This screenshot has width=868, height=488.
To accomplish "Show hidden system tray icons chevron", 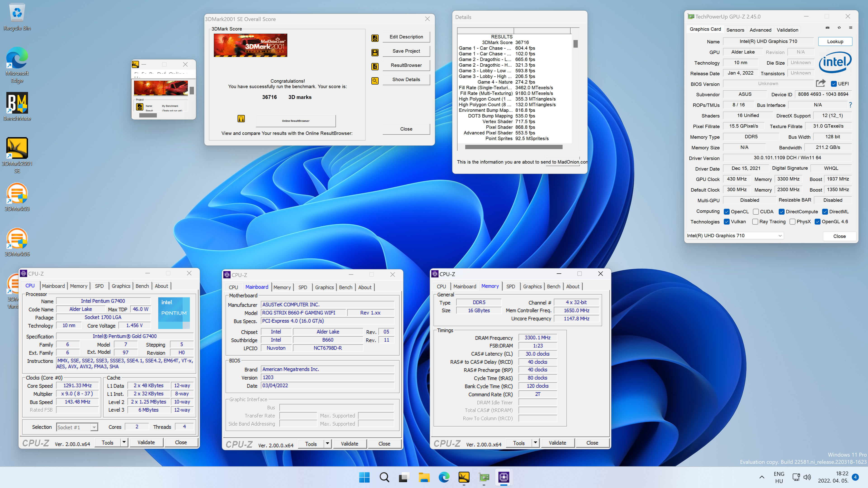I will [762, 477].
